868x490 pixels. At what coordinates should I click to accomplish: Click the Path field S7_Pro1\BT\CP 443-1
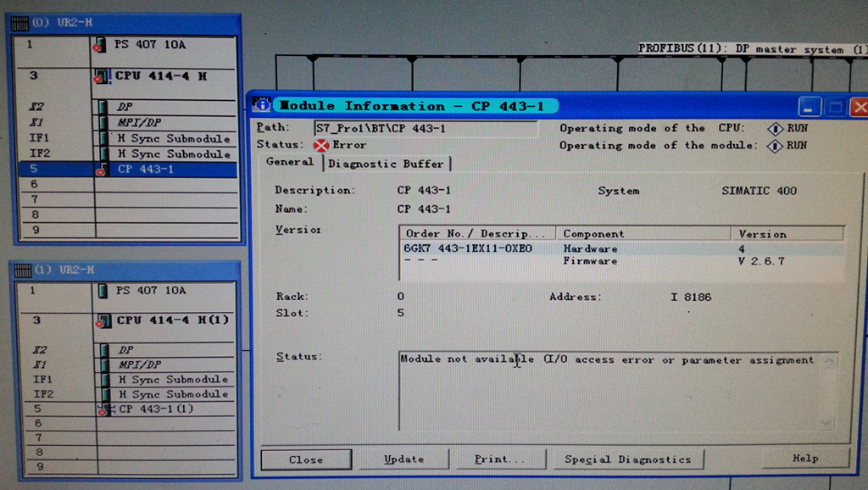pyautogui.click(x=425, y=129)
